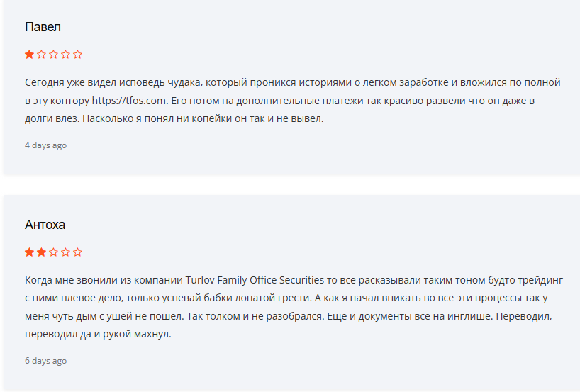The image size is (580, 392).
Task: Click the first star in Антоха's rating
Action: [29, 252]
